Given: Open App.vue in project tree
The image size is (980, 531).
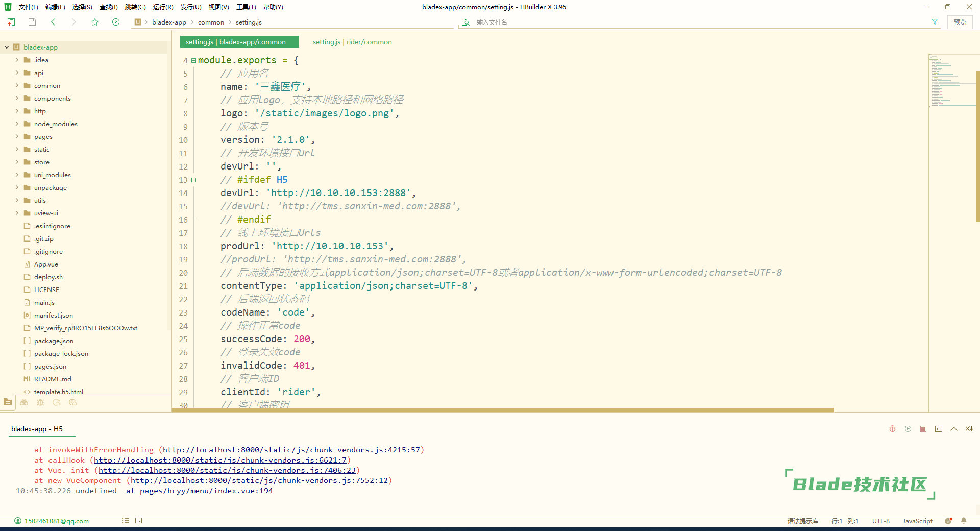Looking at the screenshot, I should pos(46,264).
